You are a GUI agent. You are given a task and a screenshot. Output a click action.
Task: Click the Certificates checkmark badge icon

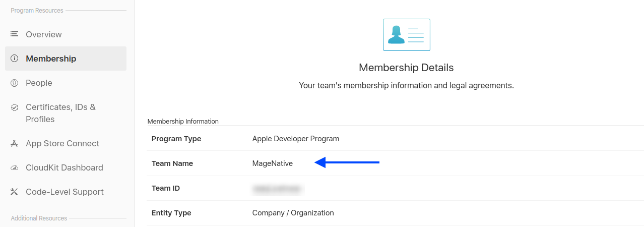pos(15,107)
